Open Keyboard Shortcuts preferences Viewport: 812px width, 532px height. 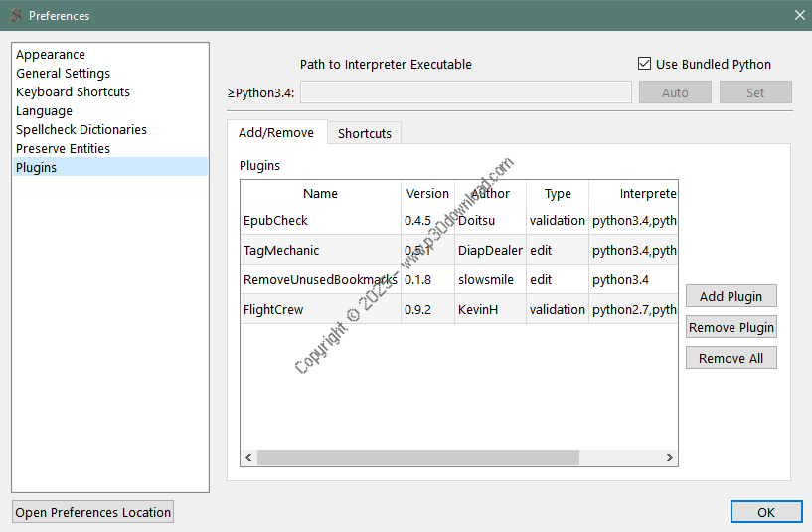pos(73,92)
